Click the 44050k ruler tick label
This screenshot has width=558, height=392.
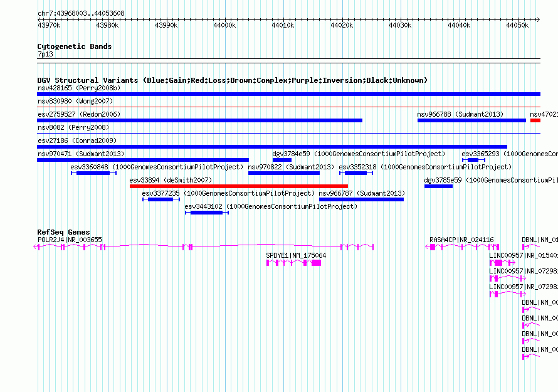(517, 26)
